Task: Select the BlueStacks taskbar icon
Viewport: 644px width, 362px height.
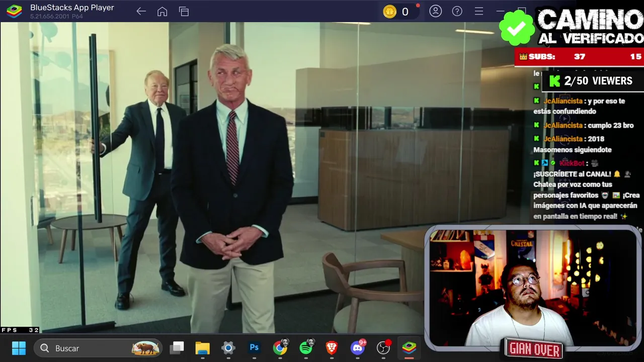Action: [409, 348]
